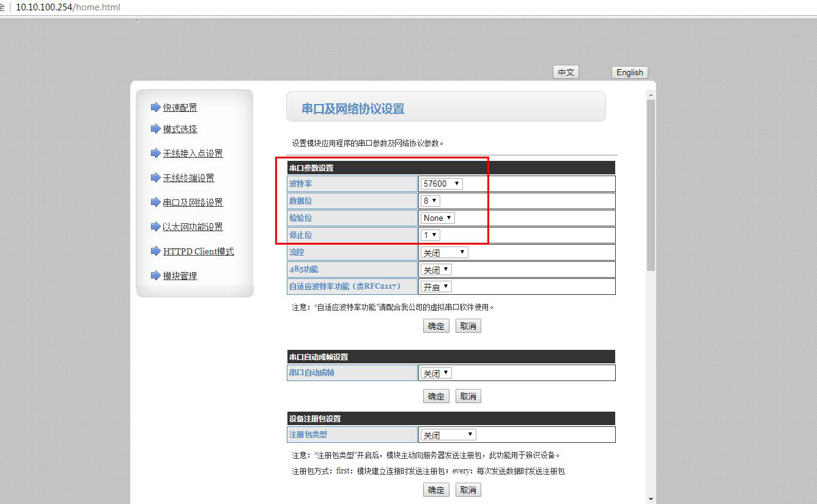Screen dimensions: 817x504
Task: Expand the 检验位 parity dropdown showing None
Action: [x=437, y=218]
